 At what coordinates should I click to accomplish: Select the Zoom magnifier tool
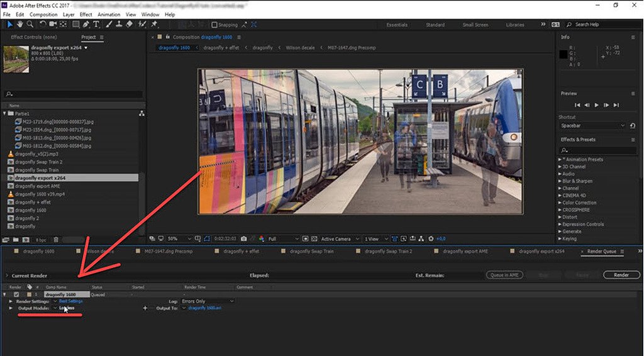pyautogui.click(x=30, y=25)
